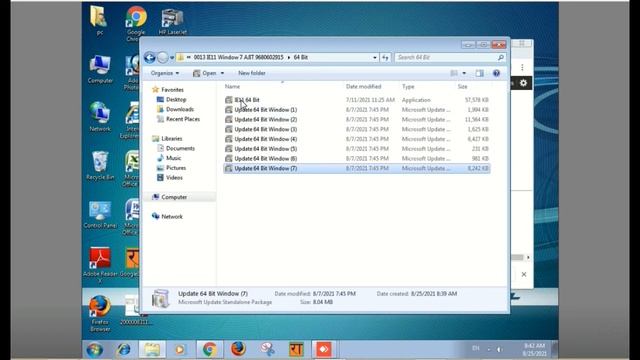The image size is (640, 360).
Task: Select Update 64 Bit Window (3) file
Action: (x=265, y=129)
